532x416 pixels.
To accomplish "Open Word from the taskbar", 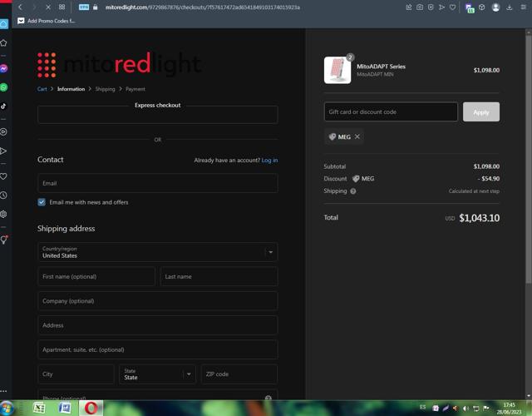I will (x=65, y=408).
